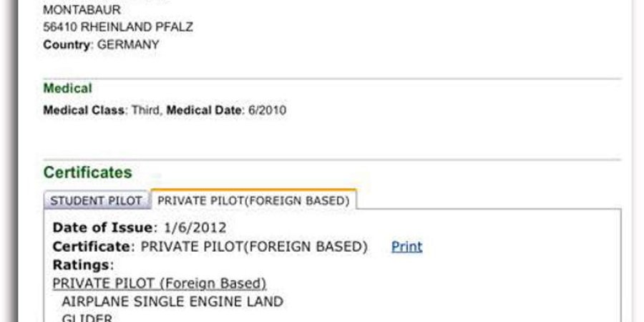Click the Medical Class label
The image size is (644, 322).
point(84,111)
